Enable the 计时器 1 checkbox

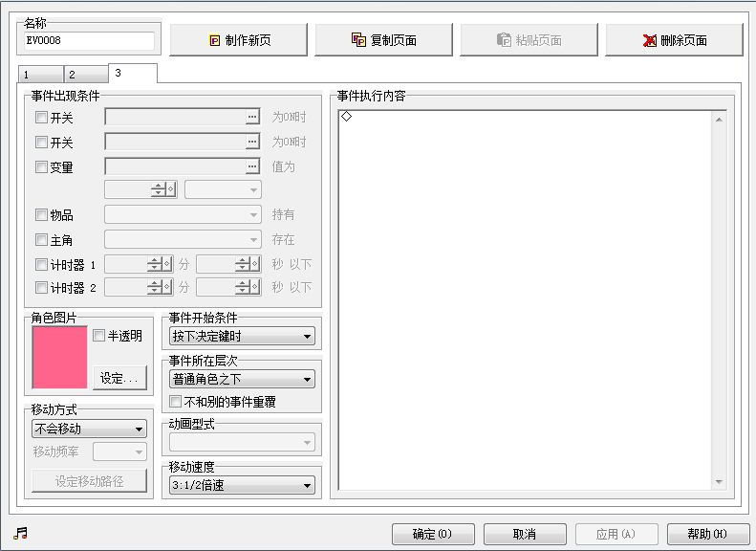pos(41,264)
